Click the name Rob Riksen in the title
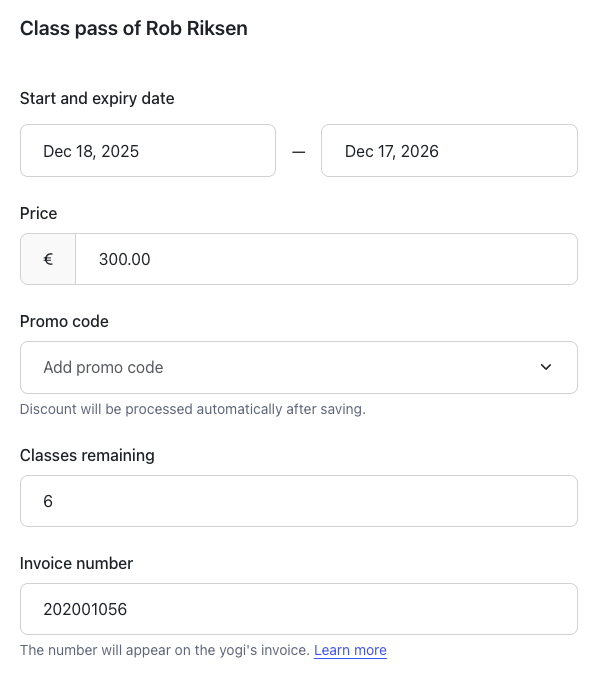The height and width of the screenshot is (676, 602). click(197, 28)
